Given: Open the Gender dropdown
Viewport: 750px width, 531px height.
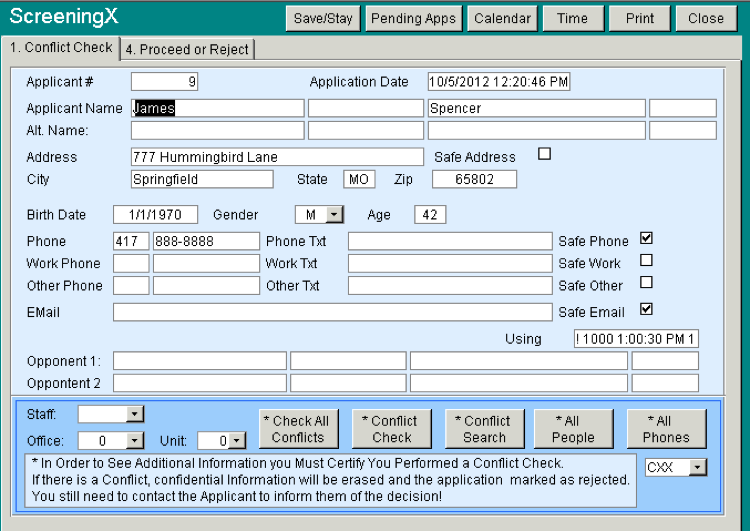Looking at the screenshot, I should click(x=335, y=214).
